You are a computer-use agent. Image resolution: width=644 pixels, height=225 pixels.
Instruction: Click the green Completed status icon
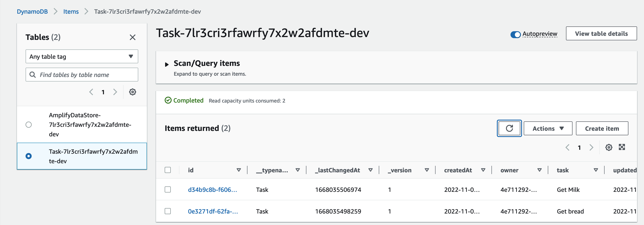[x=168, y=100]
